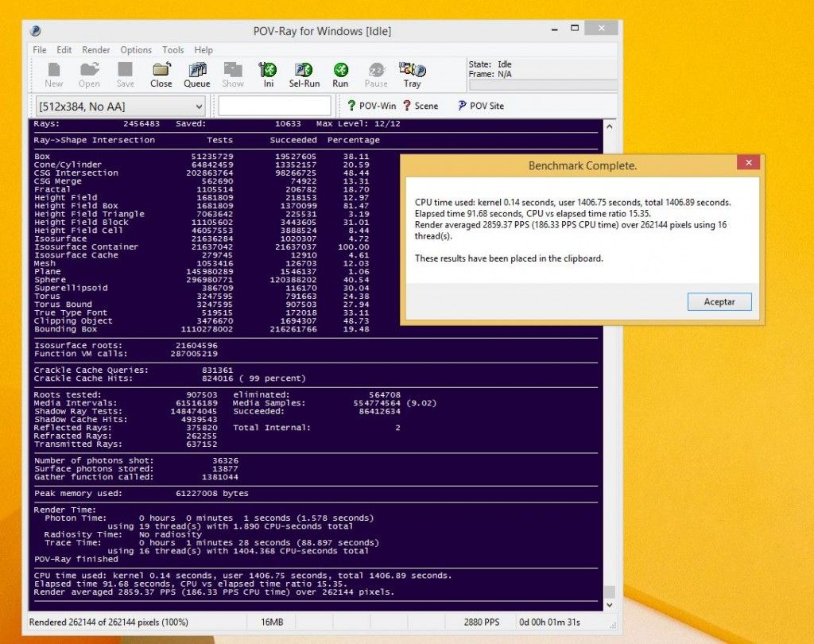This screenshot has height=644, width=814.
Task: Click the 'State: Idle' label
Action: click(x=490, y=64)
